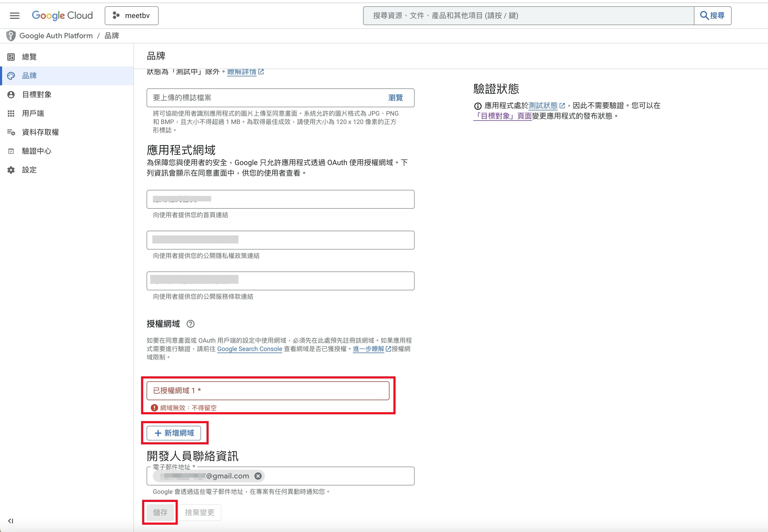Viewport: 768px width, 532px height.
Task: Click the 總覽 overview icon in sidebar
Action: 11,57
